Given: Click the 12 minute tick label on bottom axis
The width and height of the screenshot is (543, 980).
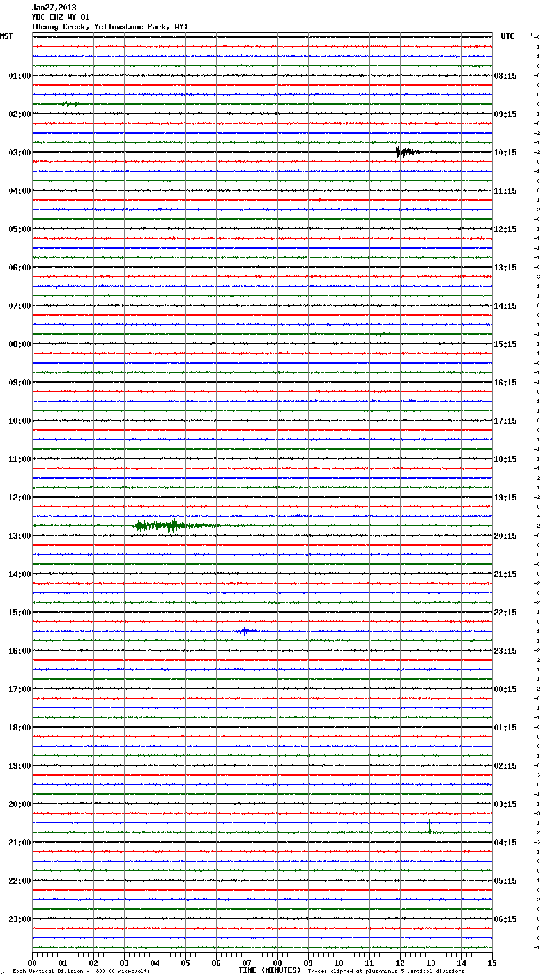Looking at the screenshot, I should point(401,963).
